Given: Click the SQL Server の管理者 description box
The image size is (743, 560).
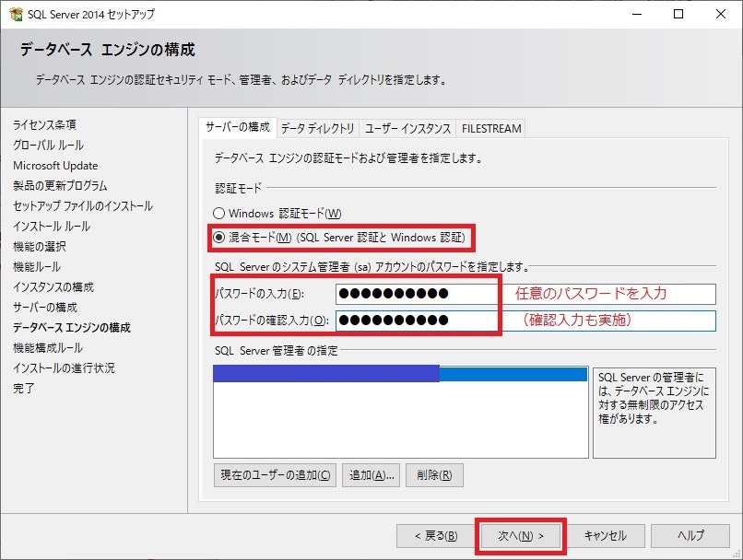Looking at the screenshot, I should point(654,413).
